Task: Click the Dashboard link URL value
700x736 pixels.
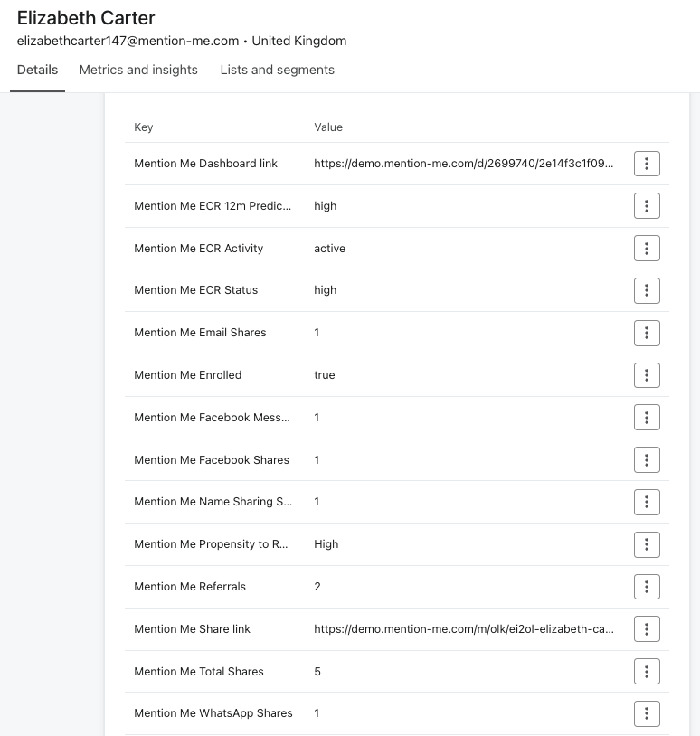Action: tap(463, 164)
